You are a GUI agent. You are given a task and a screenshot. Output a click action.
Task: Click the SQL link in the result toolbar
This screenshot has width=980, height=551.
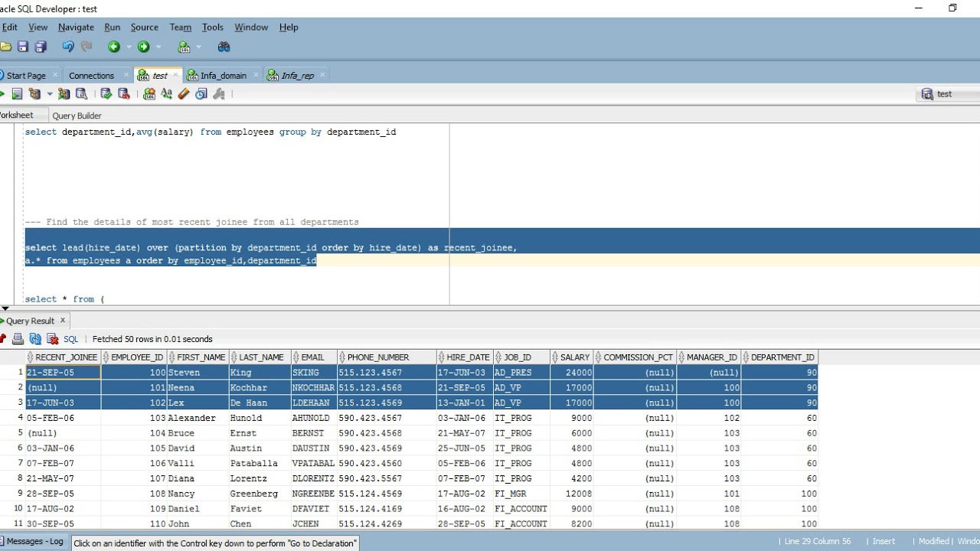70,339
